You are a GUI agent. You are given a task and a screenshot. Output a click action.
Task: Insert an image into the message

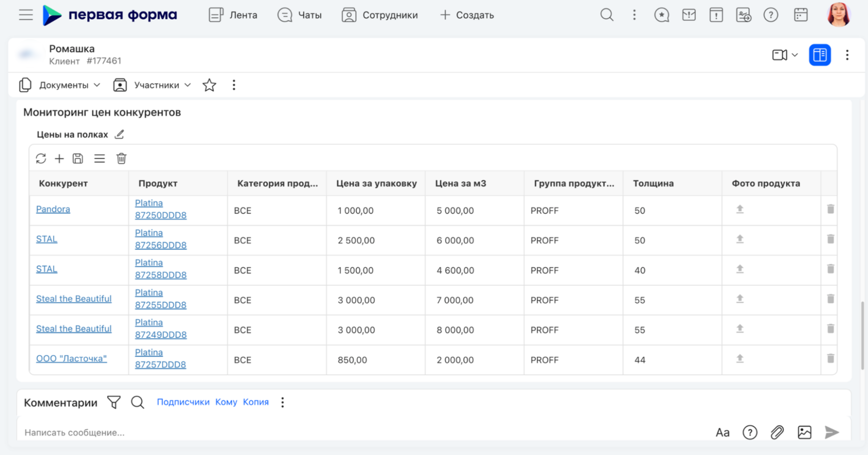[804, 432]
